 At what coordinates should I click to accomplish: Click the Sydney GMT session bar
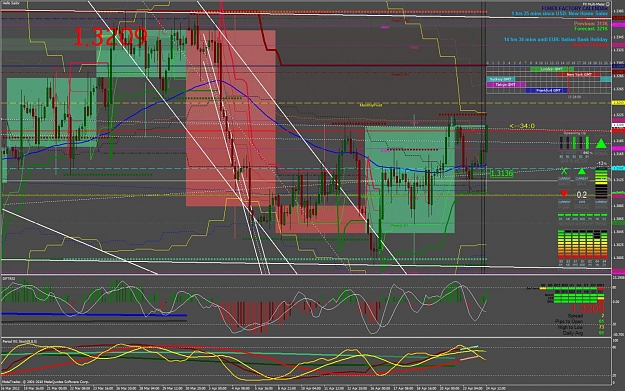(501, 79)
